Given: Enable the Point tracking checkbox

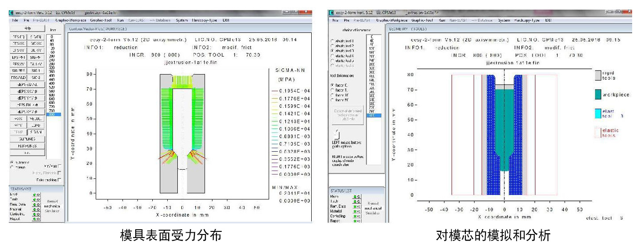Looking at the screenshot, I should 60,180.
